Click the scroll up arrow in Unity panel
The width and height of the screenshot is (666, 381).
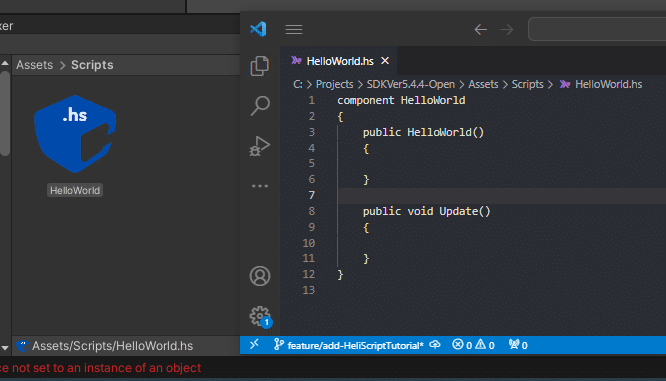pos(5,63)
